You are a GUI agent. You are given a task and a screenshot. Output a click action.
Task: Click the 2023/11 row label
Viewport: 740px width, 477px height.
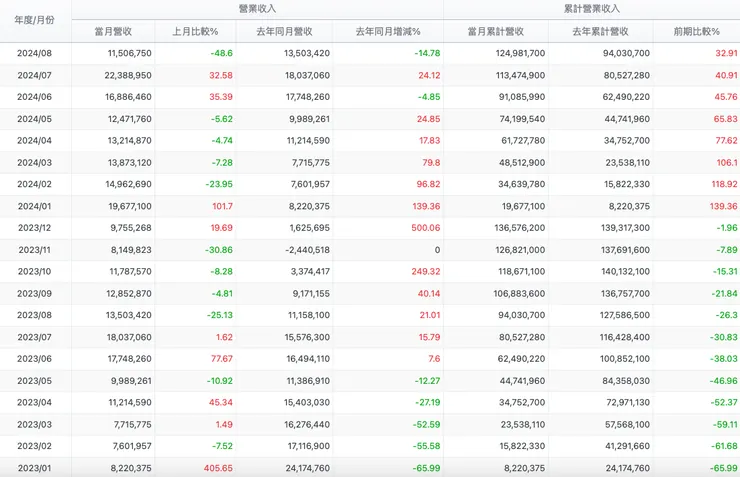tap(34, 250)
